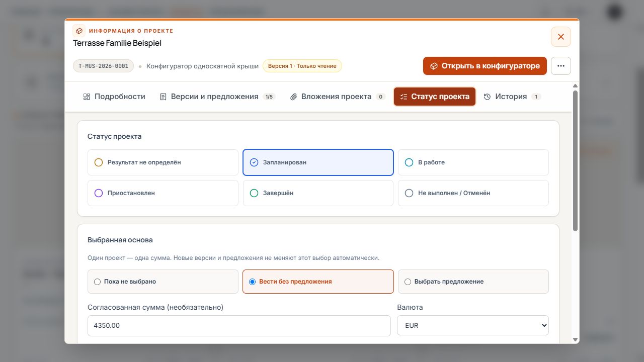Choose the Пока не выбрано basis option
Viewport: 644px width, 362px height.
coord(163,282)
